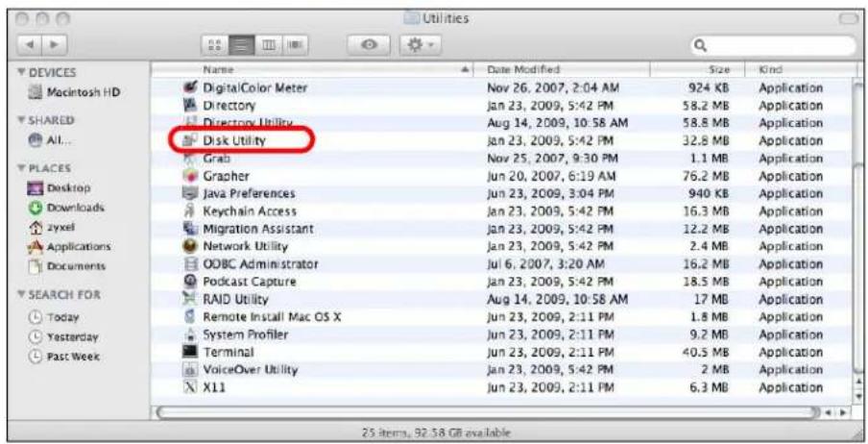Viewport: 868px width, 444px height.
Task: Switch to Cover Flow view
Action: click(x=295, y=45)
